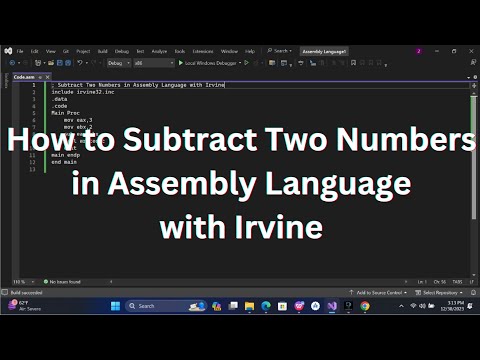Click the taskbar Search box
Viewport: 480px width, 360px height.
(x=166, y=306)
